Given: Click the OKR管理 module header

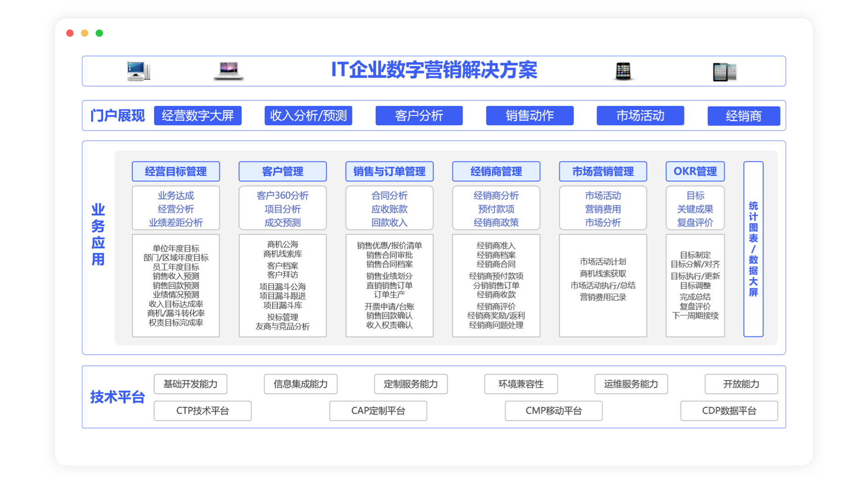Looking at the screenshot, I should pos(695,171).
